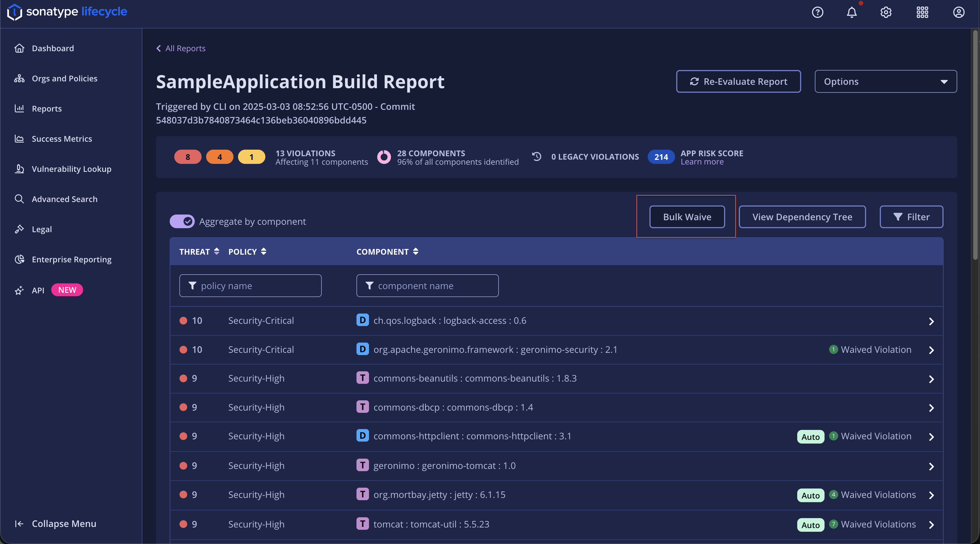Expand the logback-access row chevron
The height and width of the screenshot is (544, 980).
point(931,321)
